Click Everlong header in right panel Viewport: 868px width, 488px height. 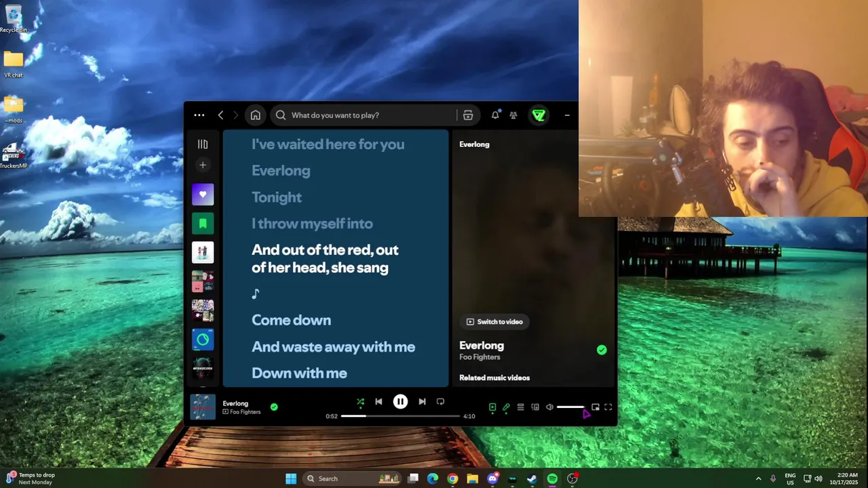474,144
